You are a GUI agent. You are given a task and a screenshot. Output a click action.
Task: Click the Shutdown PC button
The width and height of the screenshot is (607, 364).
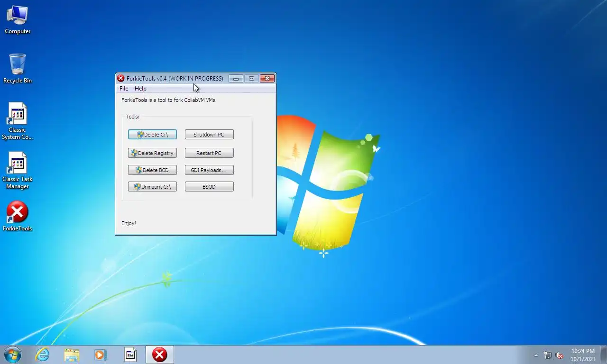click(x=209, y=135)
